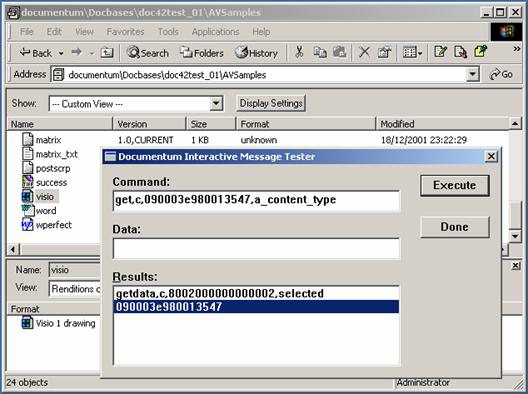Image resolution: width=528 pixels, height=394 pixels.
Task: Open the Edit menu
Action: pos(54,32)
